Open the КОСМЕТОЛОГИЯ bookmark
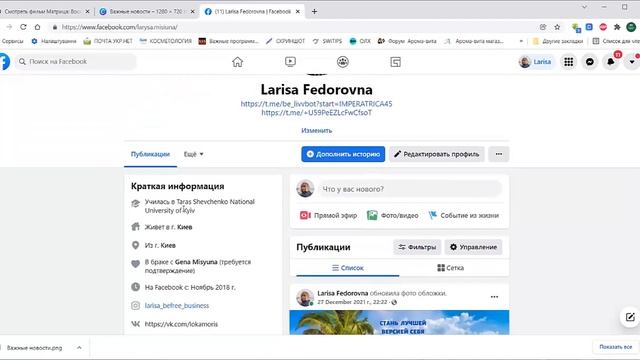Screen dimensions: 640x360 pos(165,41)
